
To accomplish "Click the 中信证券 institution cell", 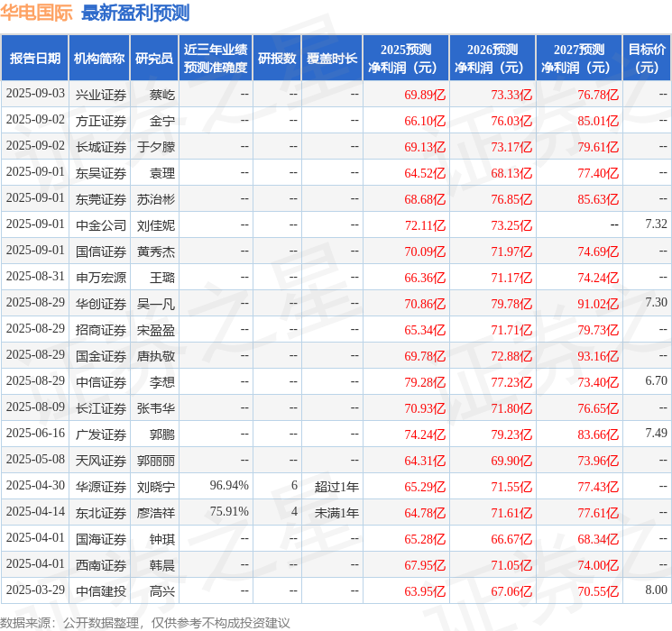I will [x=101, y=382].
